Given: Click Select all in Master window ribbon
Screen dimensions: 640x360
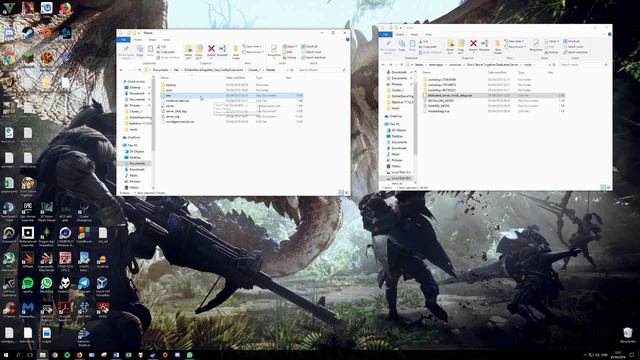Looking at the screenshot, I should [x=309, y=47].
